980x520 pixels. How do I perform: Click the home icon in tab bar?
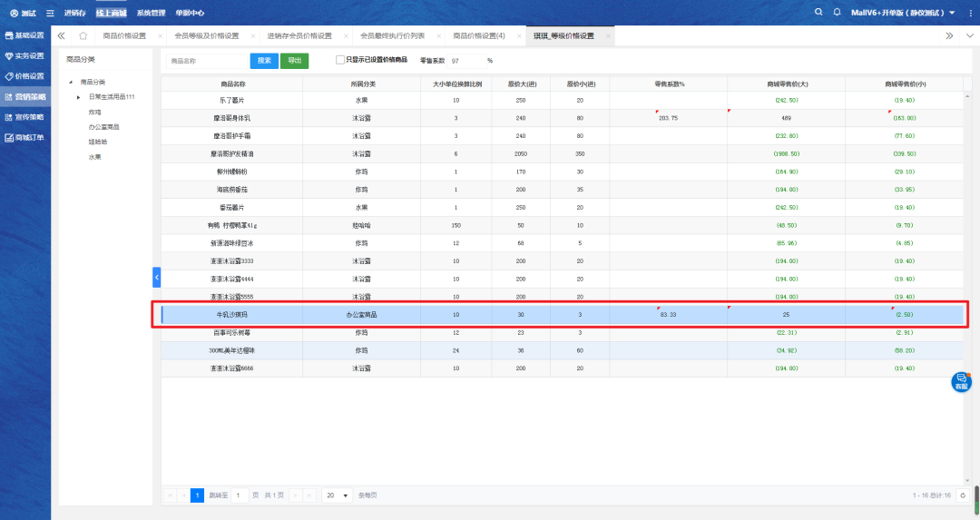pos(83,35)
